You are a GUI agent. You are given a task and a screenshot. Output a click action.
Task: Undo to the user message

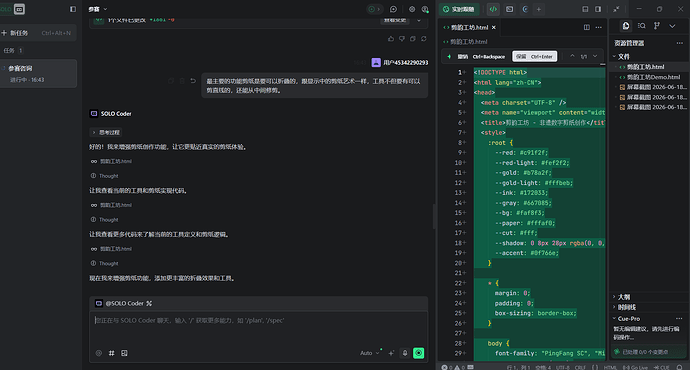[193, 81]
